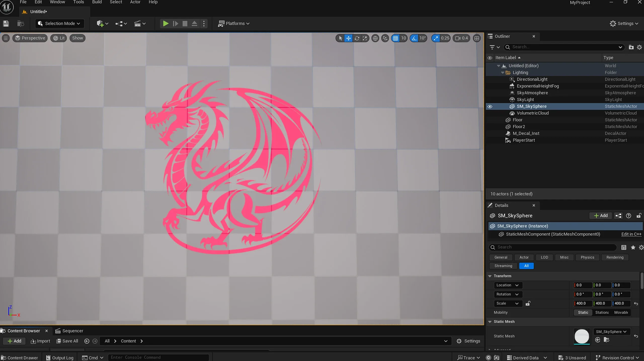This screenshot has width=644, height=361.
Task: Save the current level with the Save icon
Action: coord(6,23)
